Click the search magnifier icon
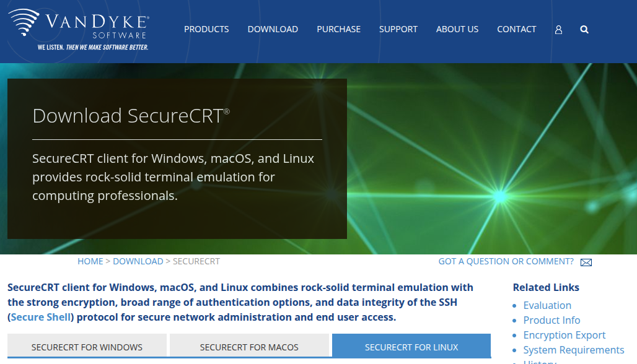Viewport: 637px width, 364px height. (584, 30)
